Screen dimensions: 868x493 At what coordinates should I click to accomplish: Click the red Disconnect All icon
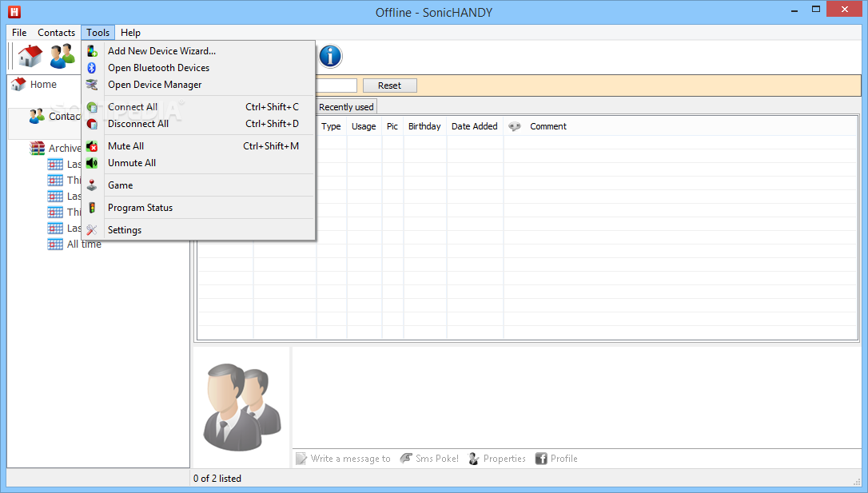[92, 123]
